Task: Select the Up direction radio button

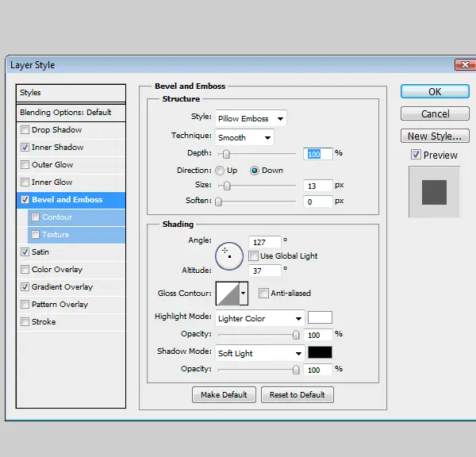Action: (220, 171)
